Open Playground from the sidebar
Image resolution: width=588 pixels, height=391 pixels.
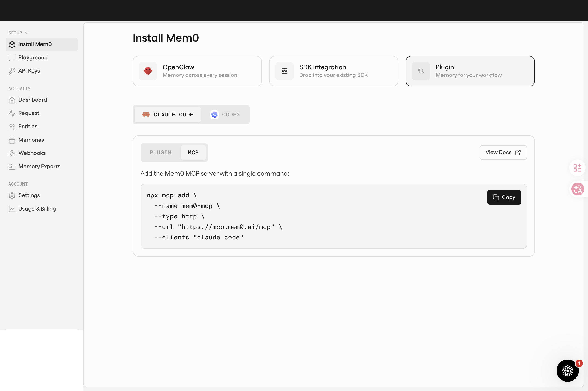click(x=42, y=58)
